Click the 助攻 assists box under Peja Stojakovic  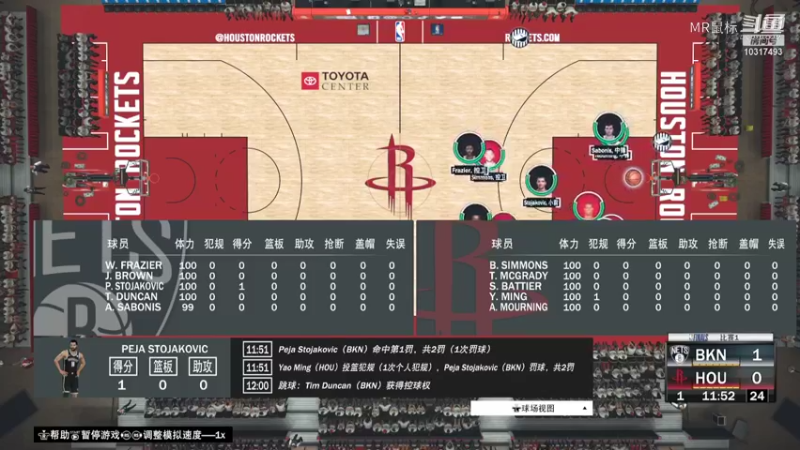click(x=203, y=366)
